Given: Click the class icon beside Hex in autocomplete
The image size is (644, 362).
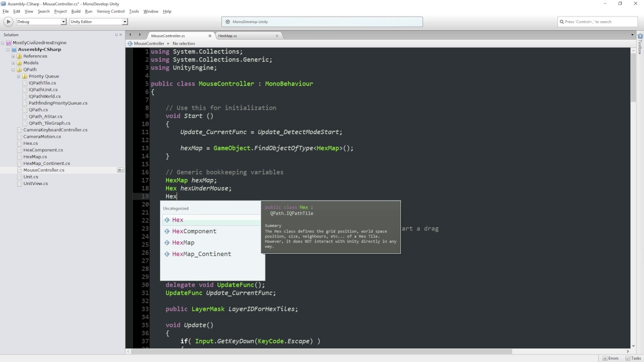Looking at the screenshot, I should [x=167, y=220].
